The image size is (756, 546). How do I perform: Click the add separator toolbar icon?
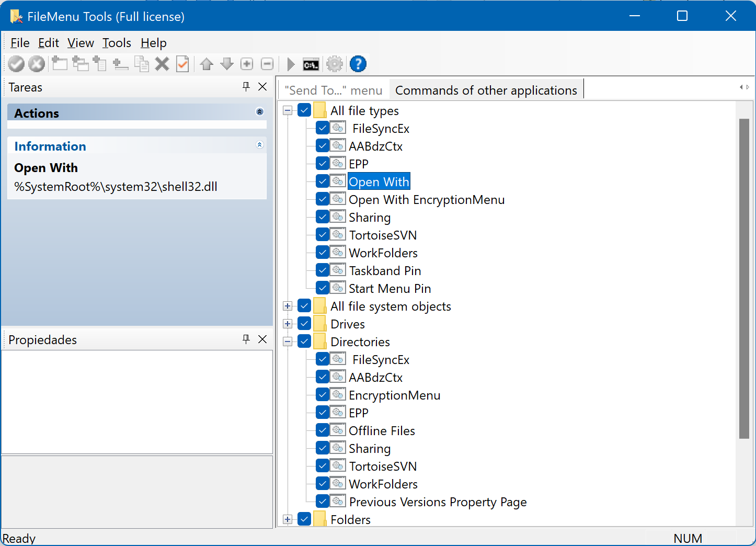[121, 64]
